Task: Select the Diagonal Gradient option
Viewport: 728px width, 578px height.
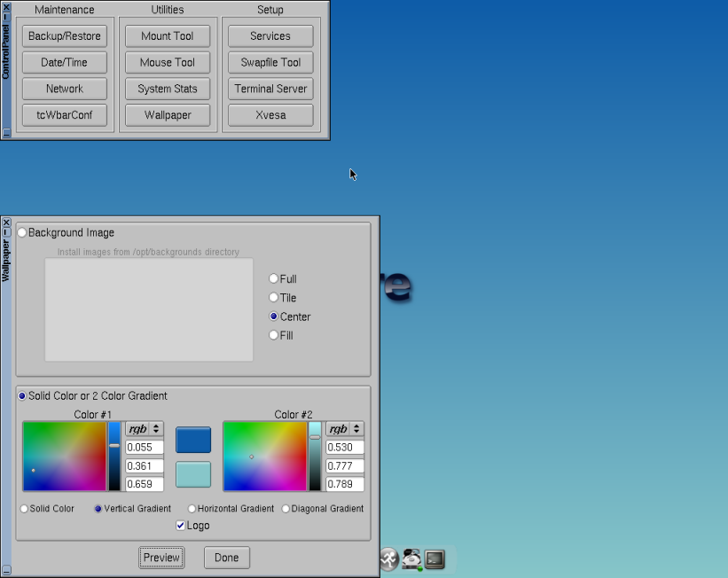Action: click(x=286, y=509)
